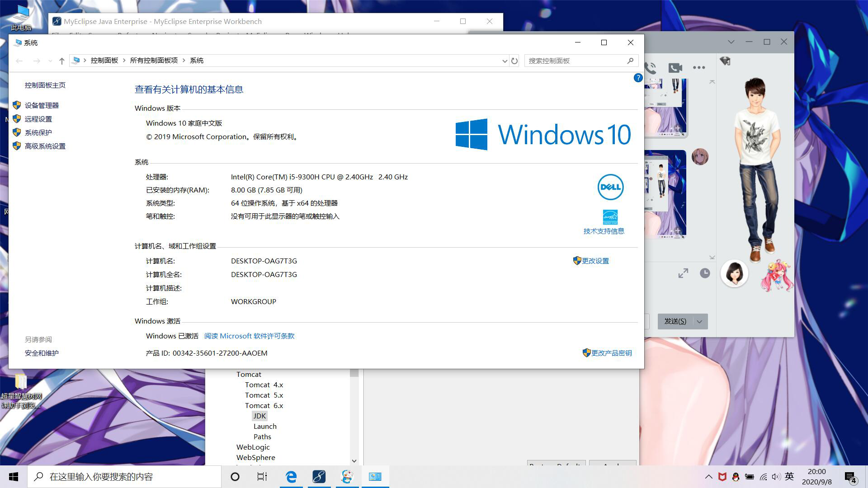The image size is (868, 488).
Task: Expand the address bar history dropdown
Action: pos(505,61)
